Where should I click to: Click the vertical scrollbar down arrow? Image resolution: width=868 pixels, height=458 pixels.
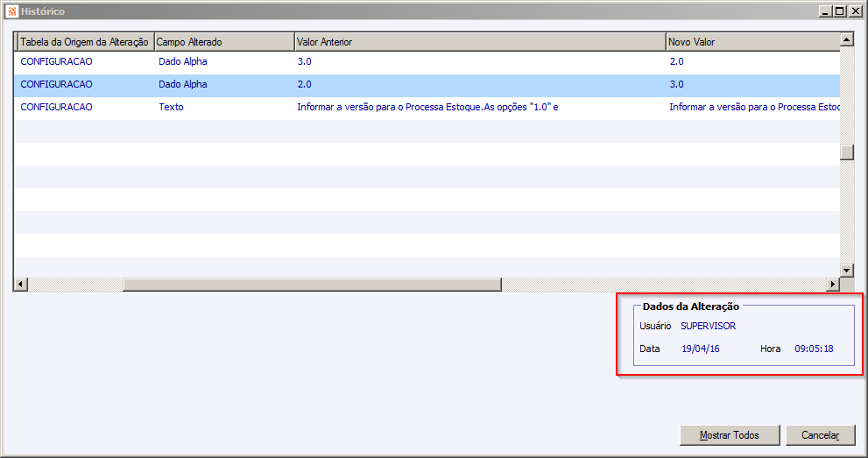[x=847, y=271]
